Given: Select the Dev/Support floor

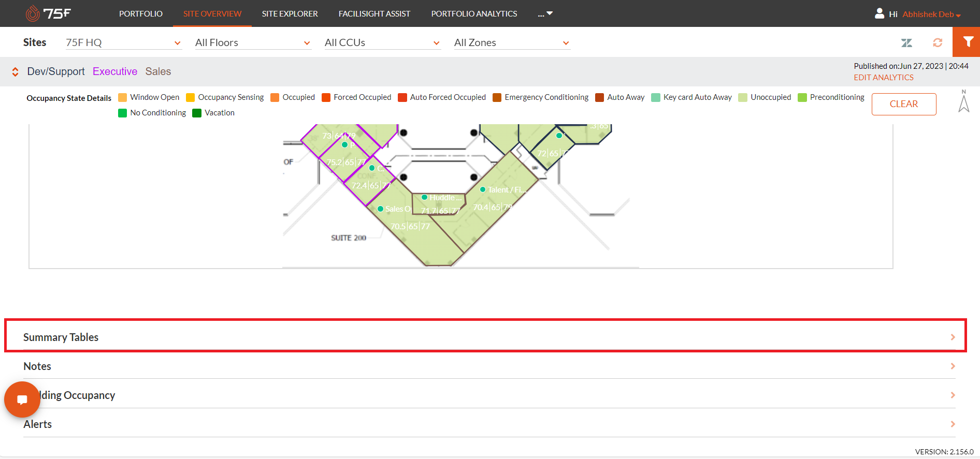Looking at the screenshot, I should (56, 71).
